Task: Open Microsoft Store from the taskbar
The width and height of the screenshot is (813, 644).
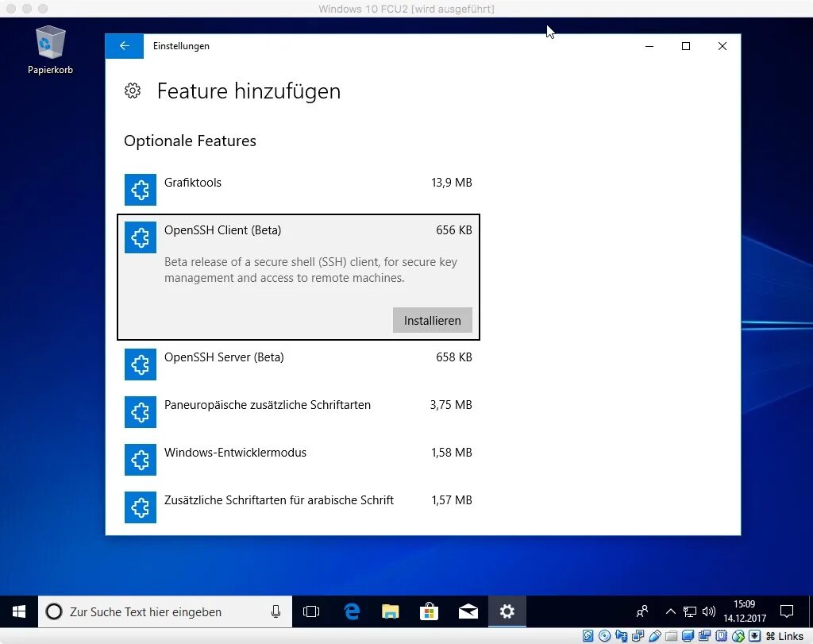Action: pos(430,612)
